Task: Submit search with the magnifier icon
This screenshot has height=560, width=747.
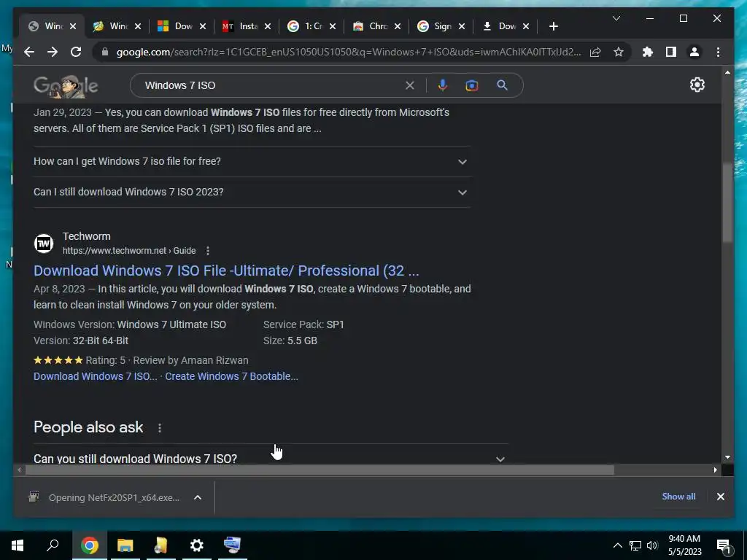Action: 502,85
